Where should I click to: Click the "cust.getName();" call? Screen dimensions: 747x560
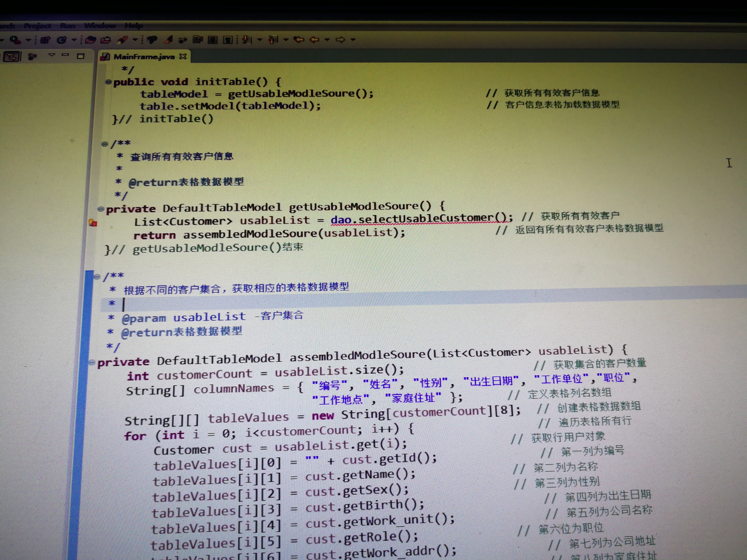point(360,475)
